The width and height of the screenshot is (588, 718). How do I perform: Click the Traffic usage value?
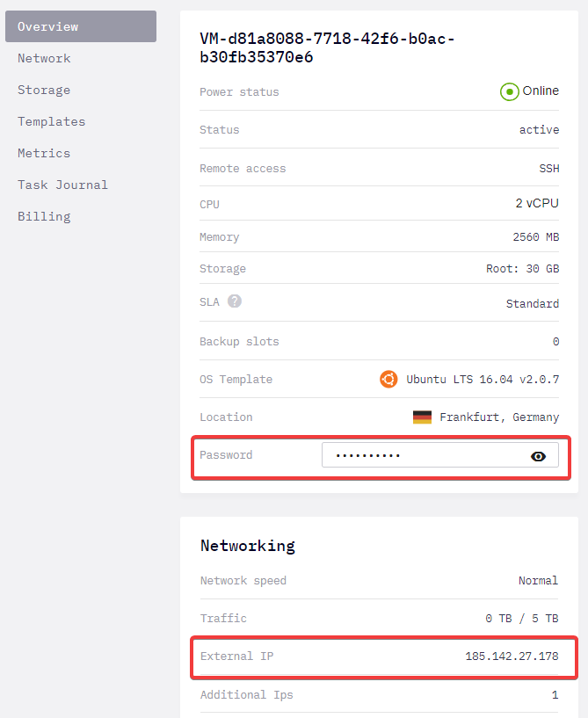point(521,619)
